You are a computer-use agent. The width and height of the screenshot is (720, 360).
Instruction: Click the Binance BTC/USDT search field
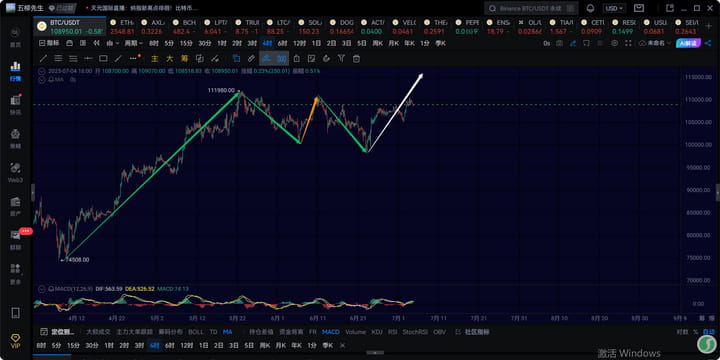531,8
